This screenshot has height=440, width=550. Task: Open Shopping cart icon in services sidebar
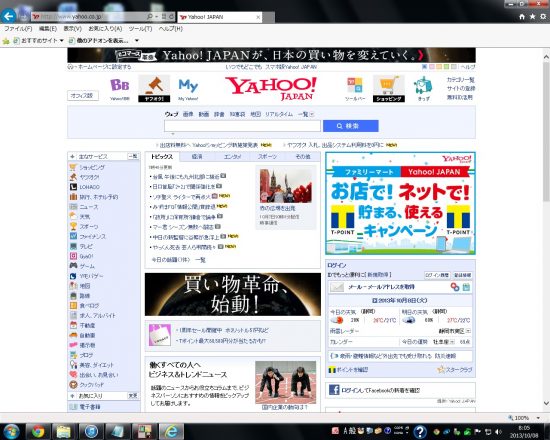pos(73,167)
